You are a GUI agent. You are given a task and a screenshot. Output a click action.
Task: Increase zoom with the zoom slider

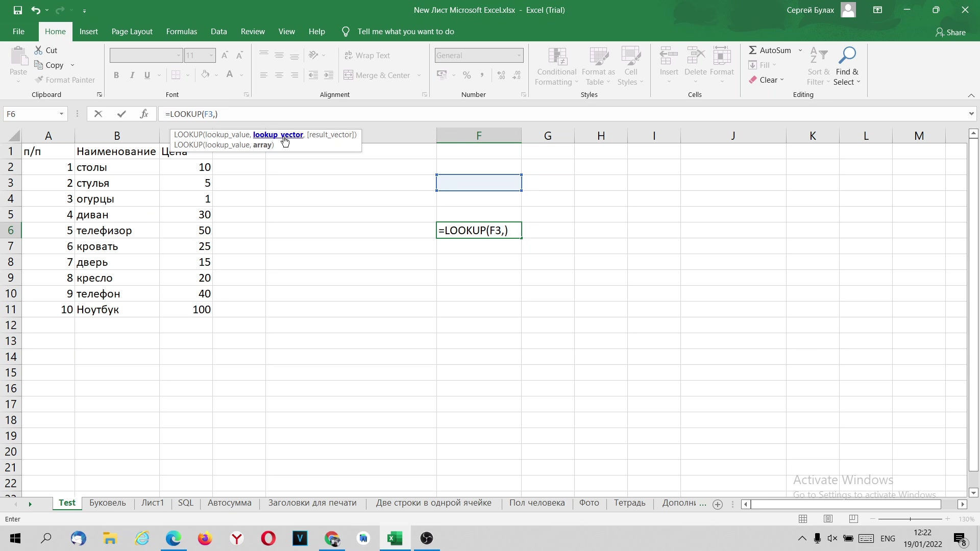click(x=948, y=519)
